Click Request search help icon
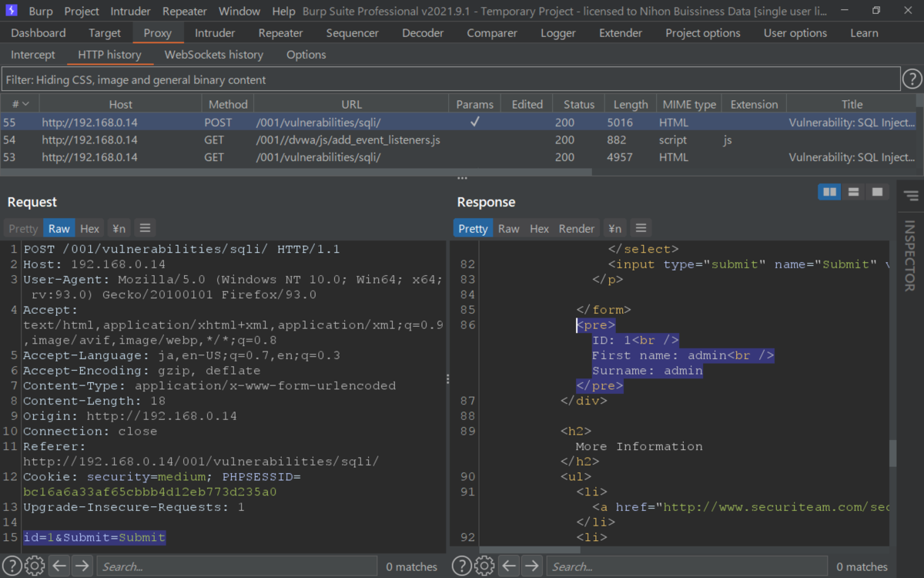Screen dimensions: 924x578 pos(11,566)
